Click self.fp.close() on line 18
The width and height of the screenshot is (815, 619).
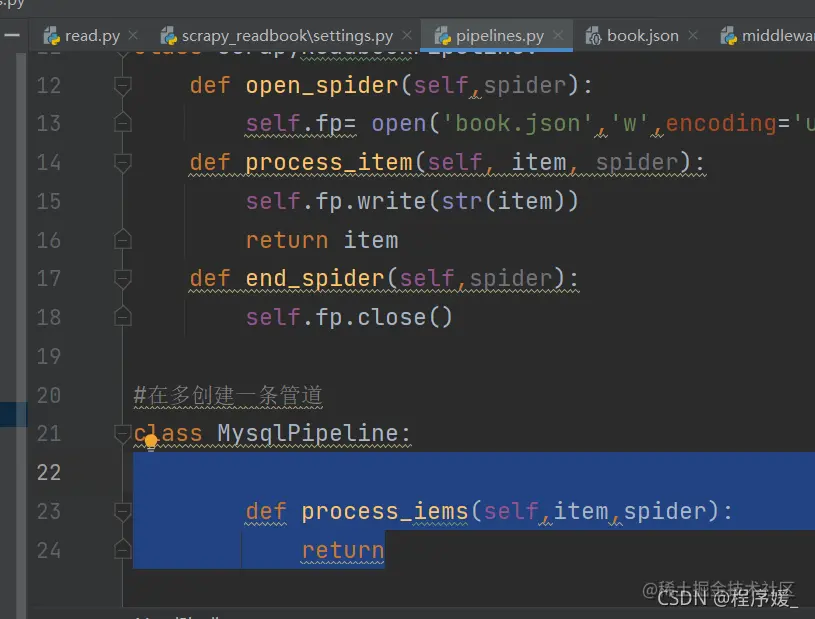click(x=349, y=318)
